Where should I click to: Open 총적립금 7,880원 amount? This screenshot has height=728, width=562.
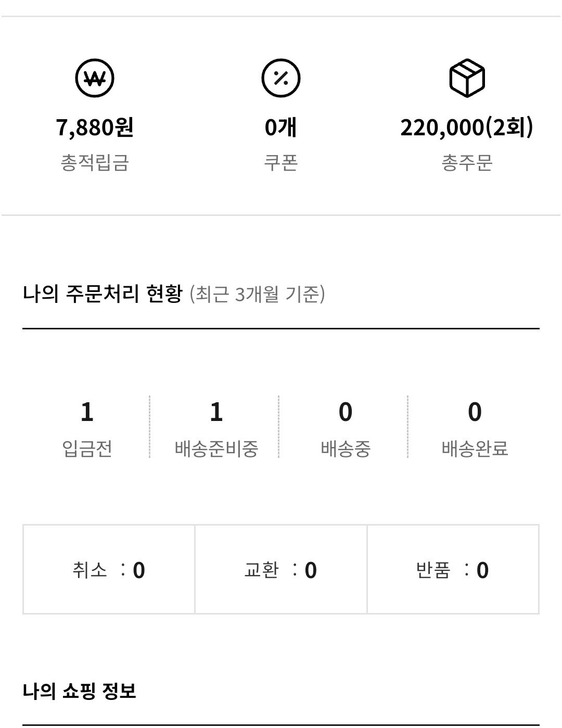click(95, 127)
